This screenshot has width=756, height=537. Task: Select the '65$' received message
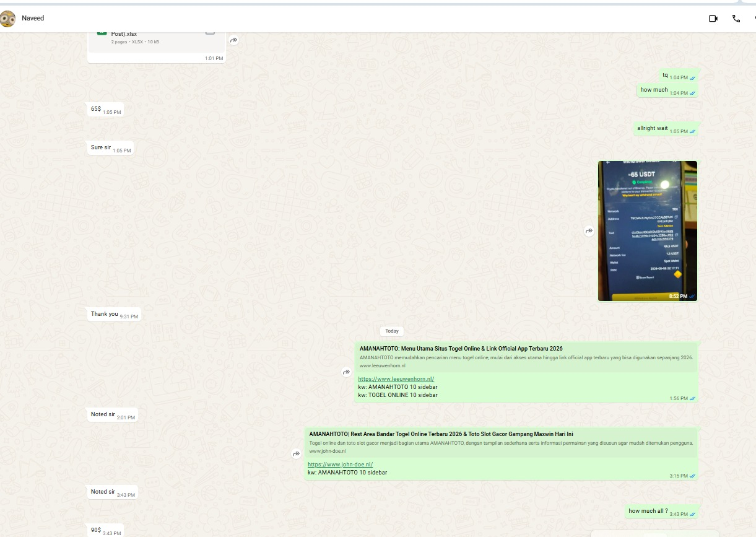click(x=105, y=110)
